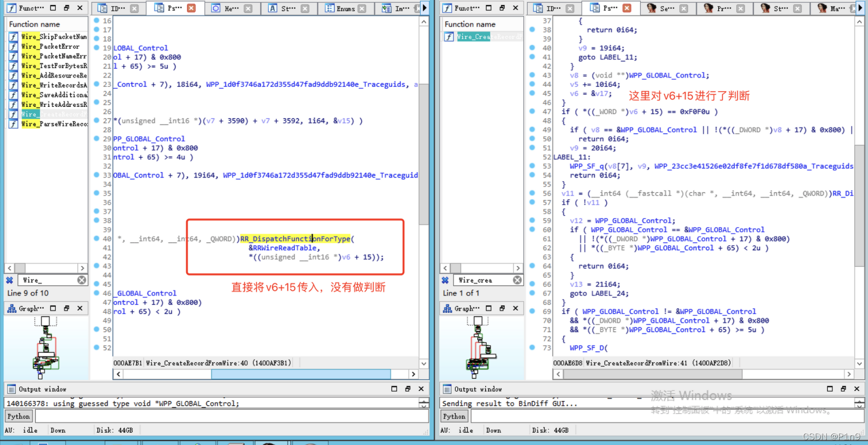Click Python command input in right window
The width and height of the screenshot is (868, 445).
pyautogui.click(x=667, y=417)
